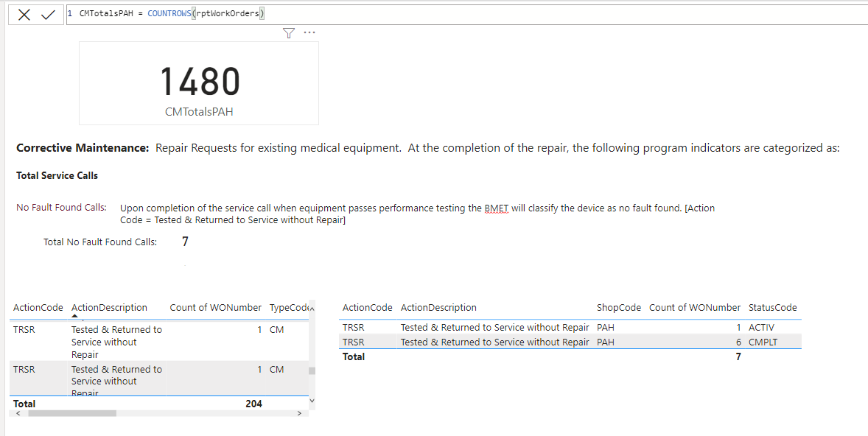
Task: Click the left table's scroll-left arrow
Action: click(19, 413)
